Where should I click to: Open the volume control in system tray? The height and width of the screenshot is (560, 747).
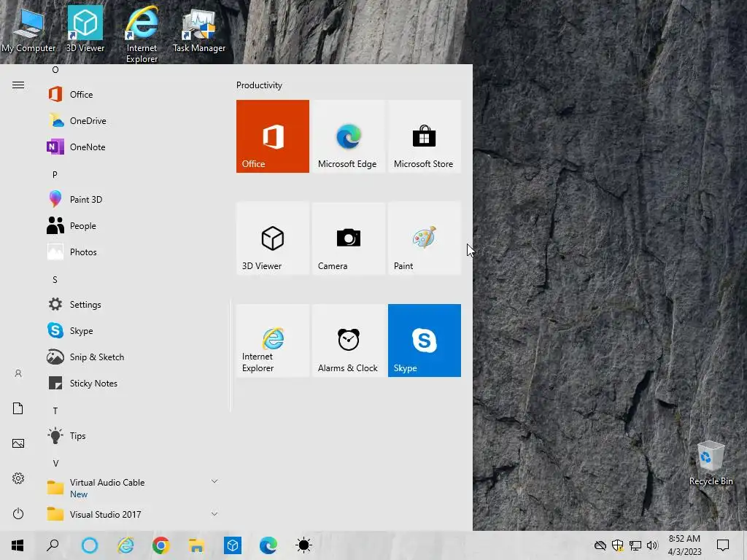[652, 545]
